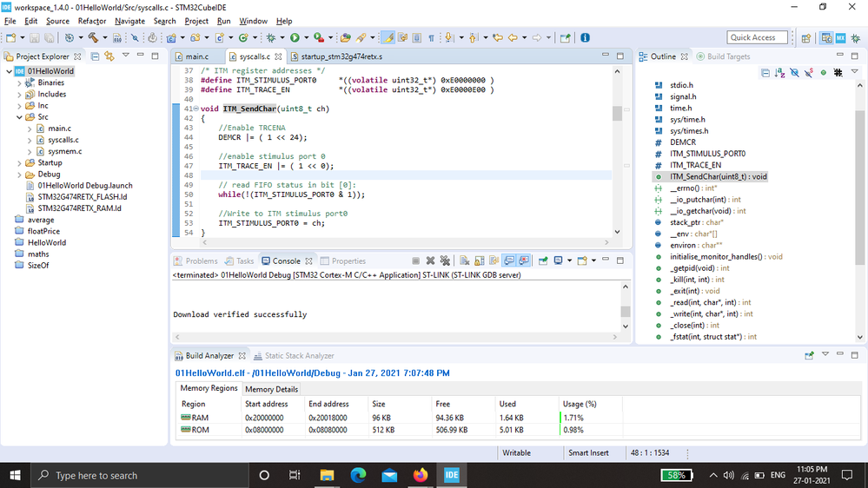Screen dimensions: 868x488
Task: Click the green Run button in toolbar
Action: click(x=295, y=37)
